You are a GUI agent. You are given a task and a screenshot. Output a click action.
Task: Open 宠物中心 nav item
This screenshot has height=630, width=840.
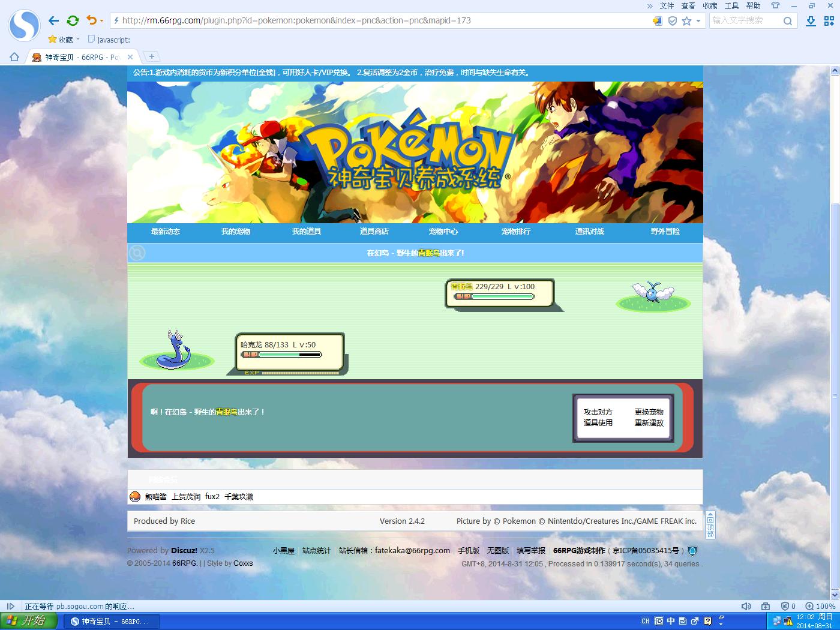(443, 232)
